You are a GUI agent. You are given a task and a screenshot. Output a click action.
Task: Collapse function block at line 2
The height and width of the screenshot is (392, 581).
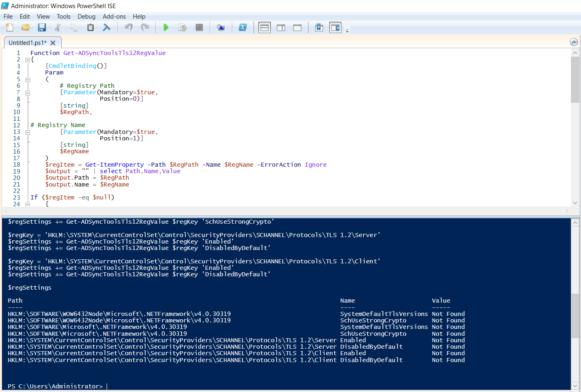click(x=28, y=59)
